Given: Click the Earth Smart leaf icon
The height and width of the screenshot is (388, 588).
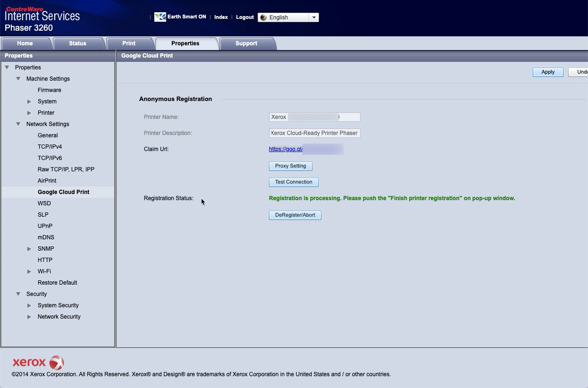Looking at the screenshot, I should [160, 17].
